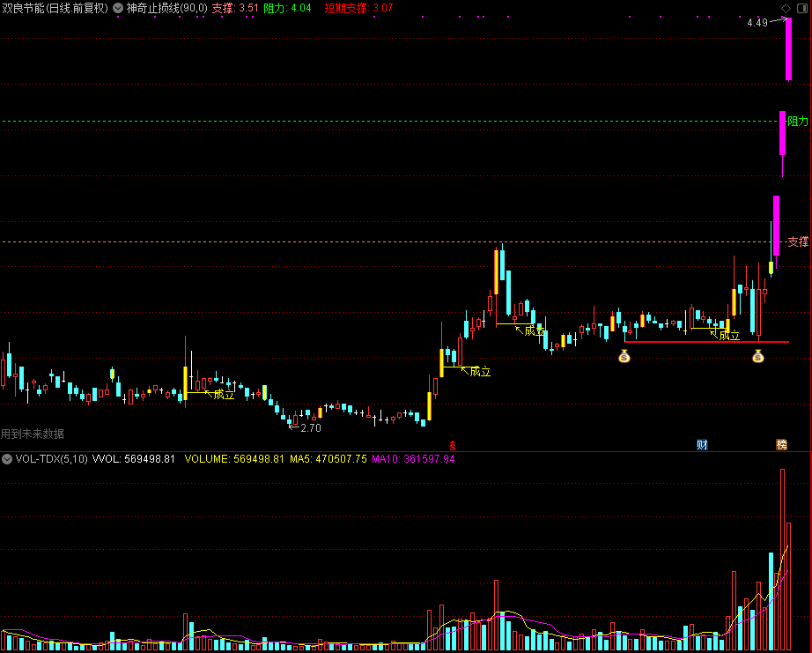Click the 阻力 resistance line label
Viewport: 812px width, 653px height.
click(798, 122)
